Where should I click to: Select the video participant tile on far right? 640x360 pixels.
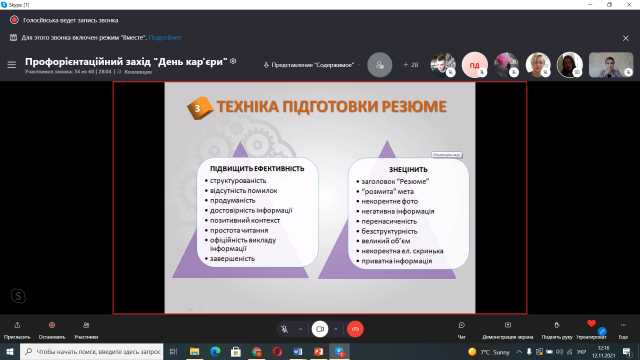(x=611, y=65)
